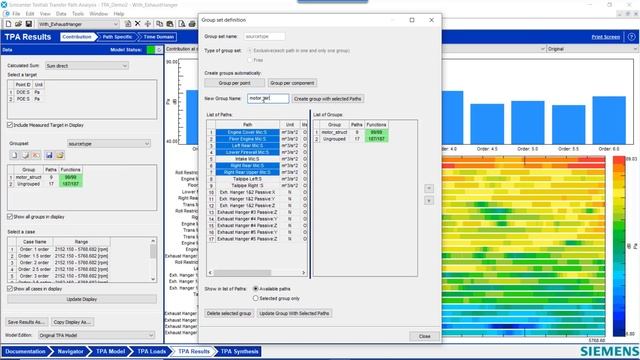The height and width of the screenshot is (360, 640).
Task: Click the Close button in dialog
Action: [424, 336]
